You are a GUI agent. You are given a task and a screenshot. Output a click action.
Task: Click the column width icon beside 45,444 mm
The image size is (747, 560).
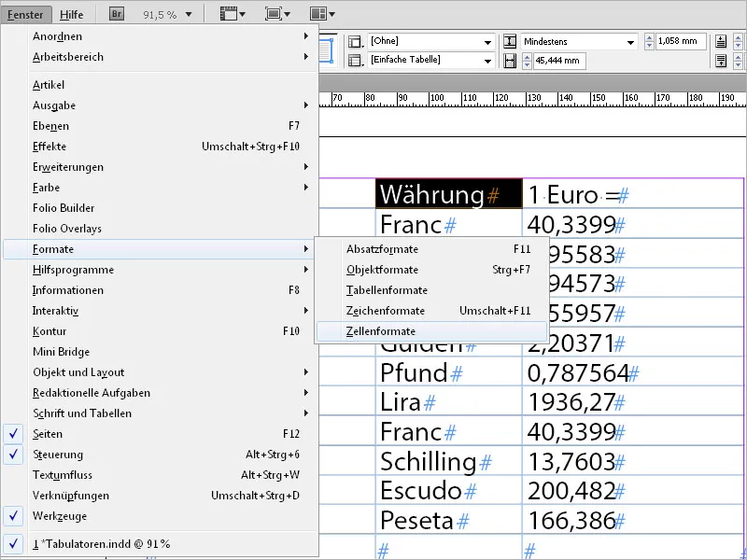point(509,60)
